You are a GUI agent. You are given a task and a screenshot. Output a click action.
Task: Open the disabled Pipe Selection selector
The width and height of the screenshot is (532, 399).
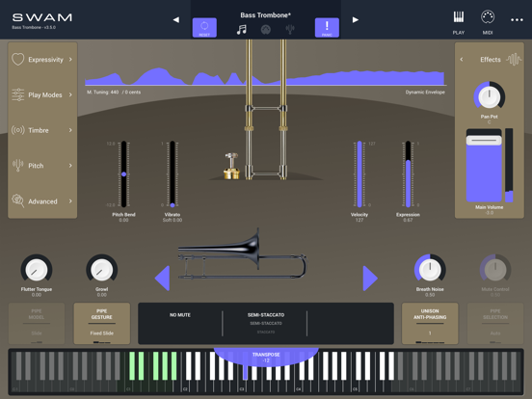(x=495, y=323)
